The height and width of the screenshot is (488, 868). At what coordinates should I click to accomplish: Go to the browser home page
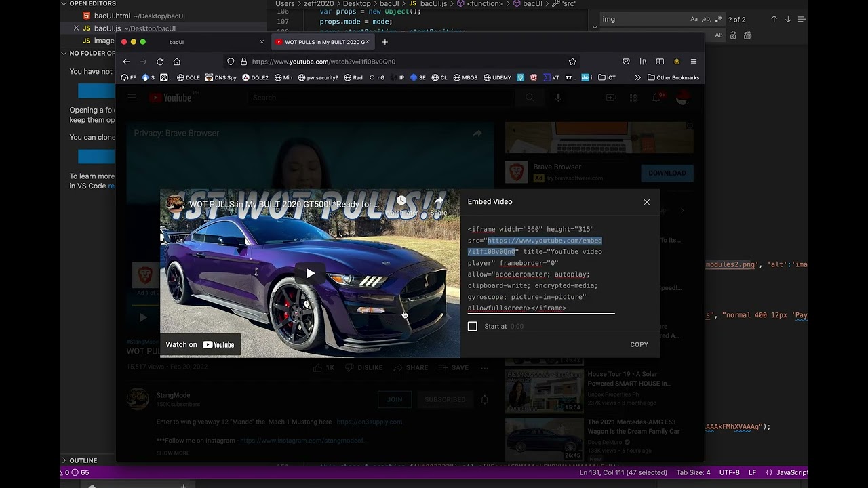coord(177,62)
